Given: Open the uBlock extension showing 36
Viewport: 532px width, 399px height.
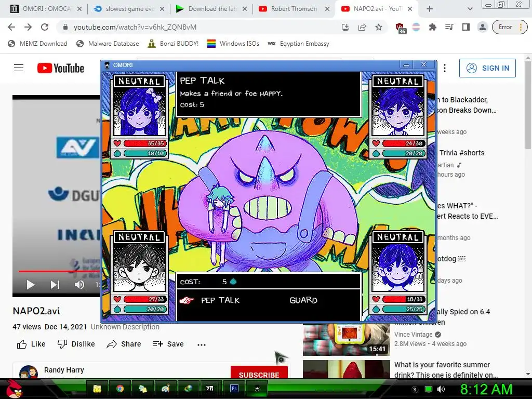Looking at the screenshot, I should click(x=401, y=28).
